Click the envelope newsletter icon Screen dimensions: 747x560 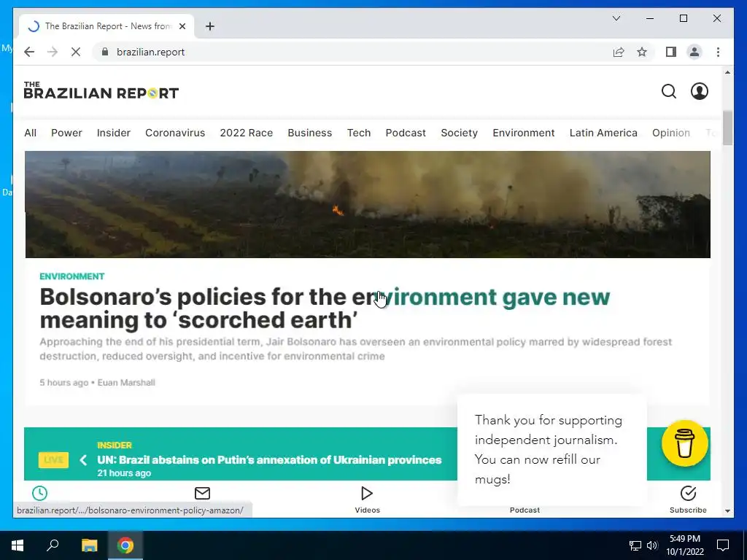(x=203, y=494)
